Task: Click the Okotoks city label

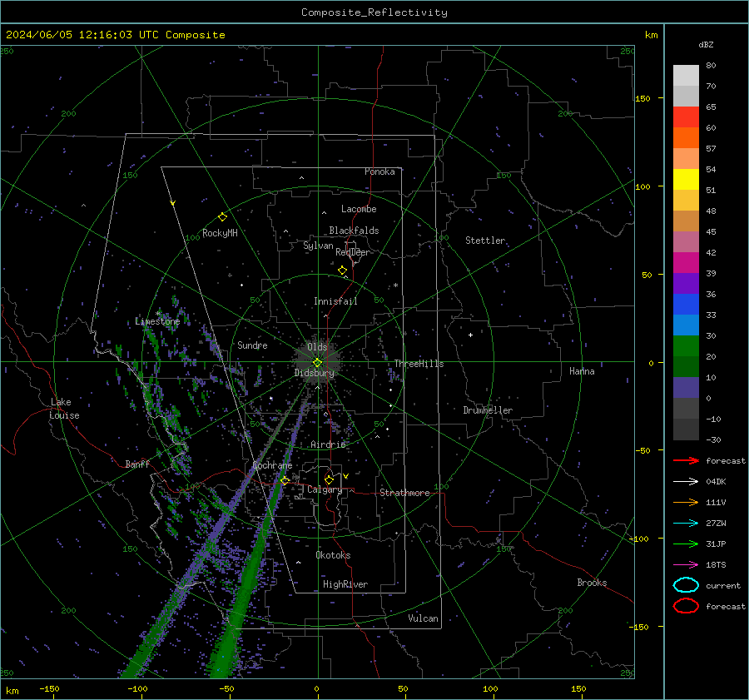Action: pyautogui.click(x=333, y=555)
